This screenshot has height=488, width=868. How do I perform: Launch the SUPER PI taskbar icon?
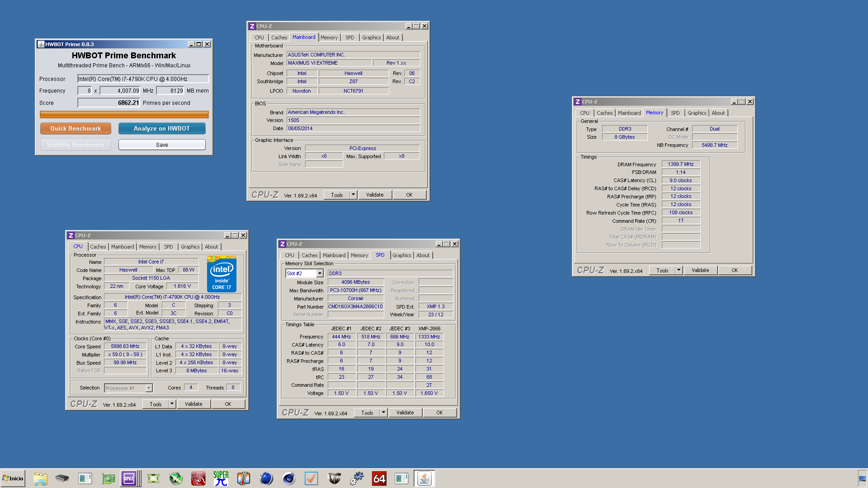[221, 479]
